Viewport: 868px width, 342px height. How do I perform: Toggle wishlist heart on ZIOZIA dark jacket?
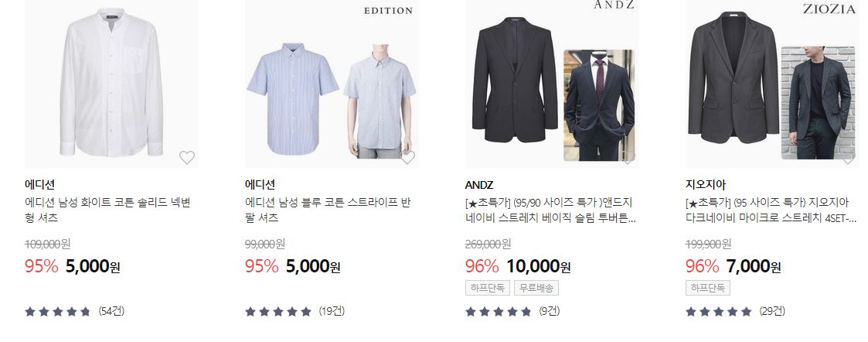pyautogui.click(x=848, y=159)
